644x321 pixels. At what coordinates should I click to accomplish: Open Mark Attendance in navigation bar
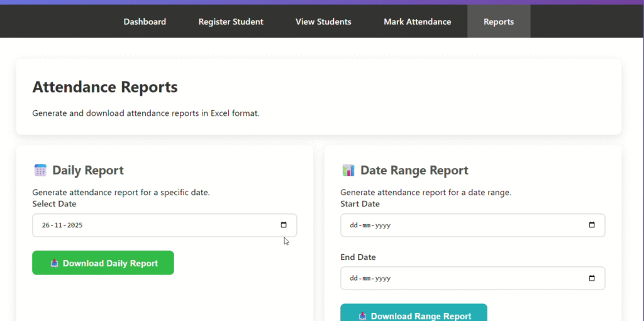click(x=417, y=21)
